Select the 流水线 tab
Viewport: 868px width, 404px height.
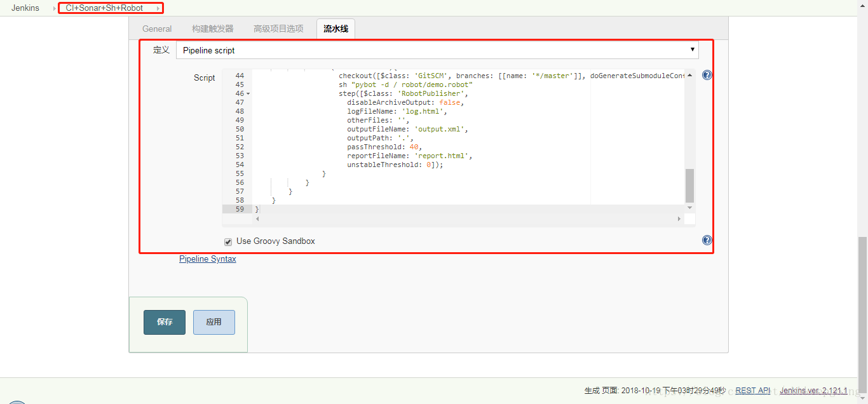coord(336,29)
